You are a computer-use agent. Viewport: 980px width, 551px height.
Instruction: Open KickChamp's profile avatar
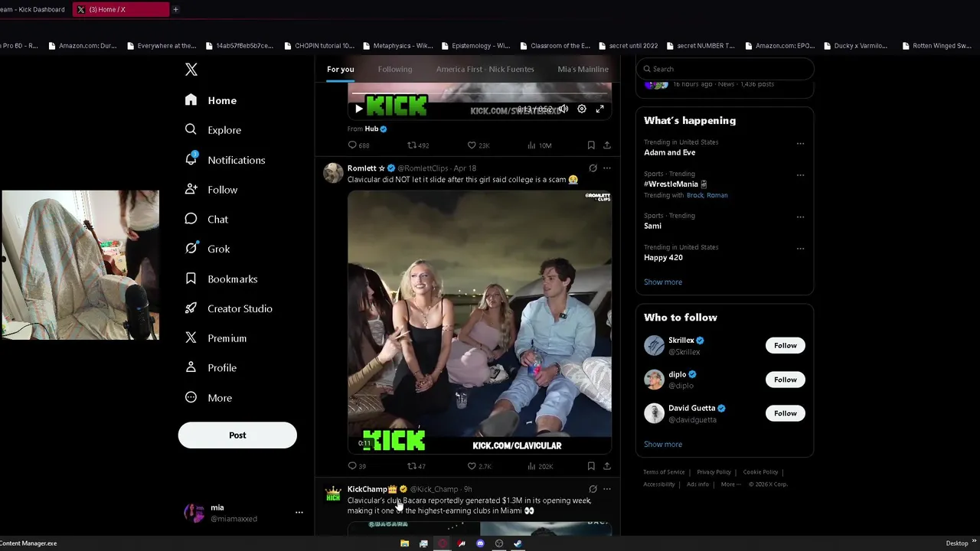click(333, 494)
